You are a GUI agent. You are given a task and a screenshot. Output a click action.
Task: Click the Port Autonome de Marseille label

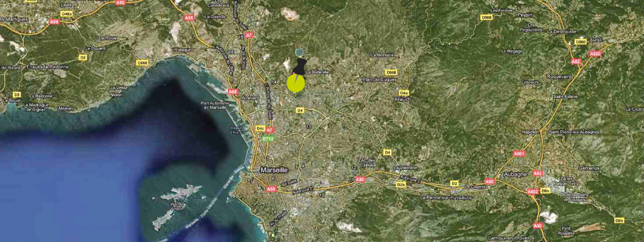point(216,105)
